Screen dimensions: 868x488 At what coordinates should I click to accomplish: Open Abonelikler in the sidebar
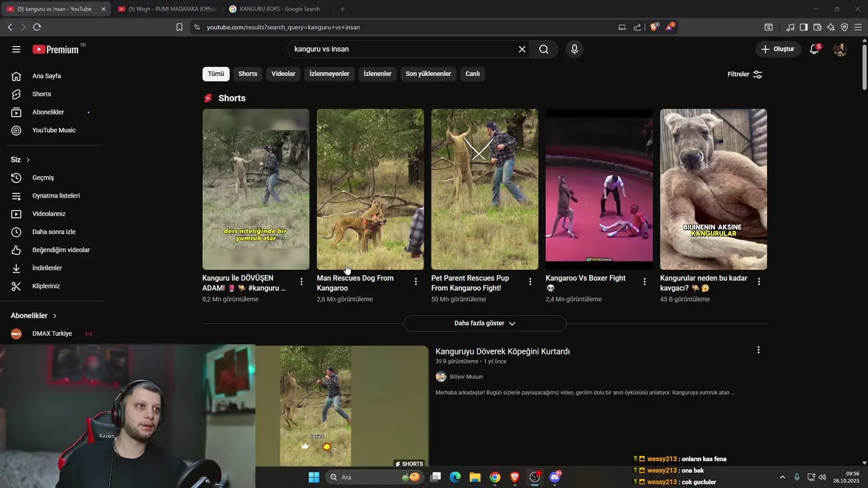[x=48, y=112]
